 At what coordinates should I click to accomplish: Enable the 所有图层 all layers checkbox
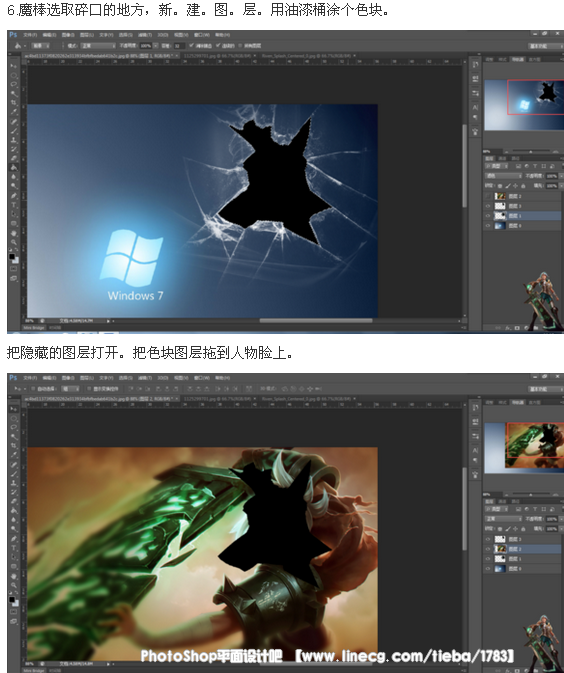(240, 45)
